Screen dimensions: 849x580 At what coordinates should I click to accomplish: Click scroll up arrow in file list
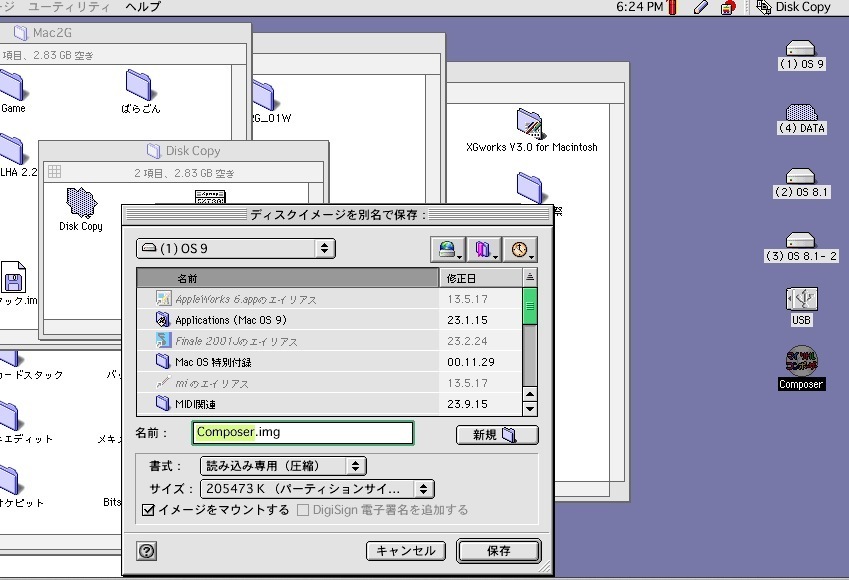click(530, 394)
